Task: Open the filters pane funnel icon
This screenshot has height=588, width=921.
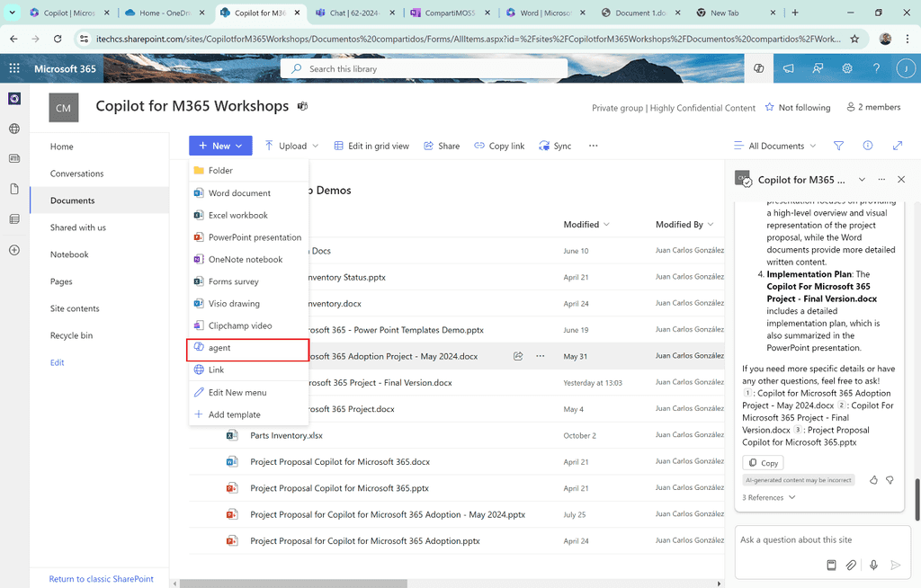Action: tap(839, 146)
